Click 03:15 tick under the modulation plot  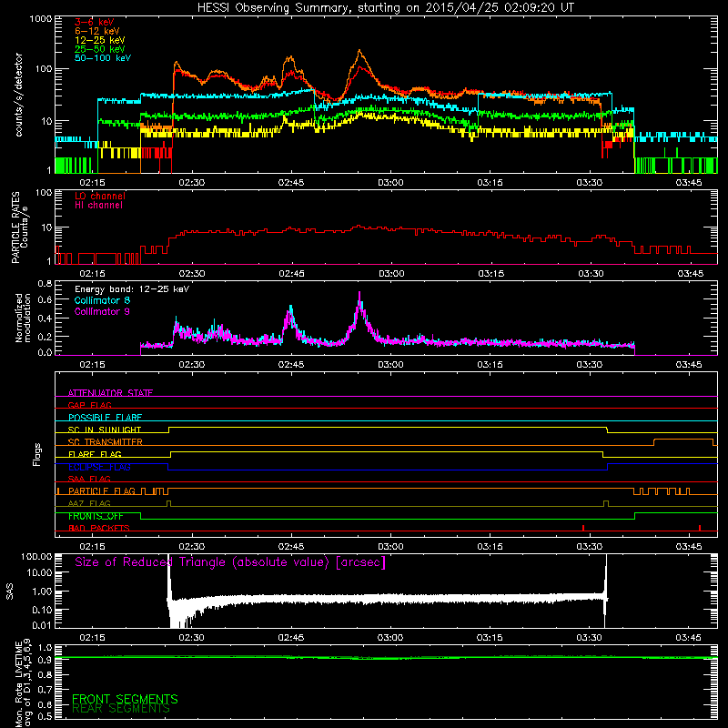pyautogui.click(x=490, y=365)
